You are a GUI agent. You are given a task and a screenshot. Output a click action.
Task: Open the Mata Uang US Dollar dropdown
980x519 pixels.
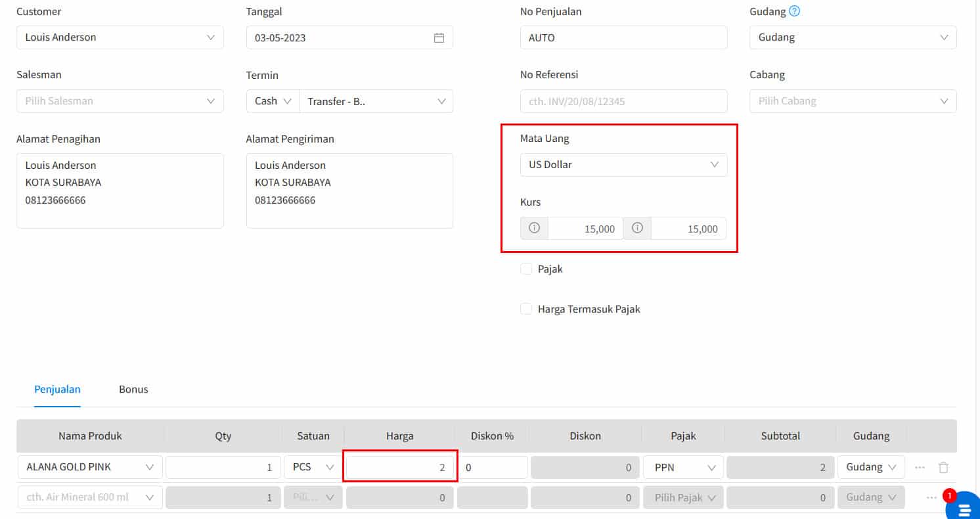click(623, 165)
